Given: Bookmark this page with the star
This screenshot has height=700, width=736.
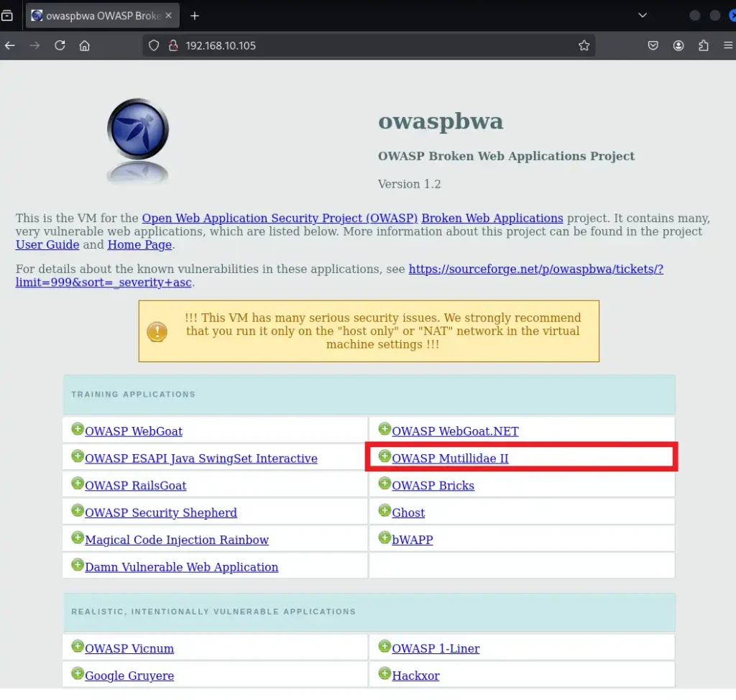Looking at the screenshot, I should [x=584, y=45].
